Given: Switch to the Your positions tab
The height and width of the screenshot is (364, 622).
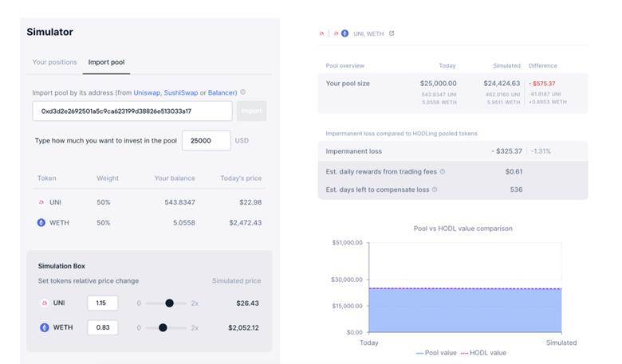Looking at the screenshot, I should point(54,62).
